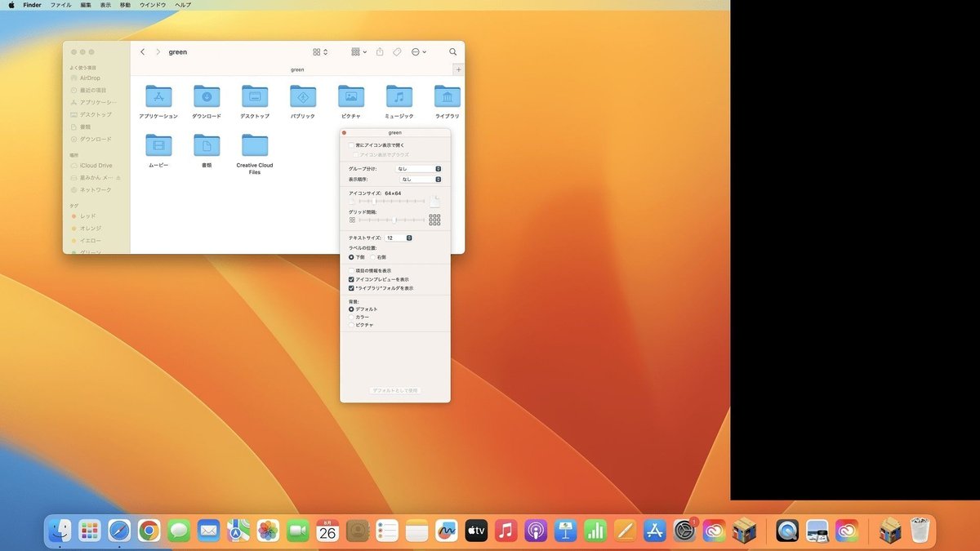
Task: Choose カラー background radio button
Action: point(352,317)
